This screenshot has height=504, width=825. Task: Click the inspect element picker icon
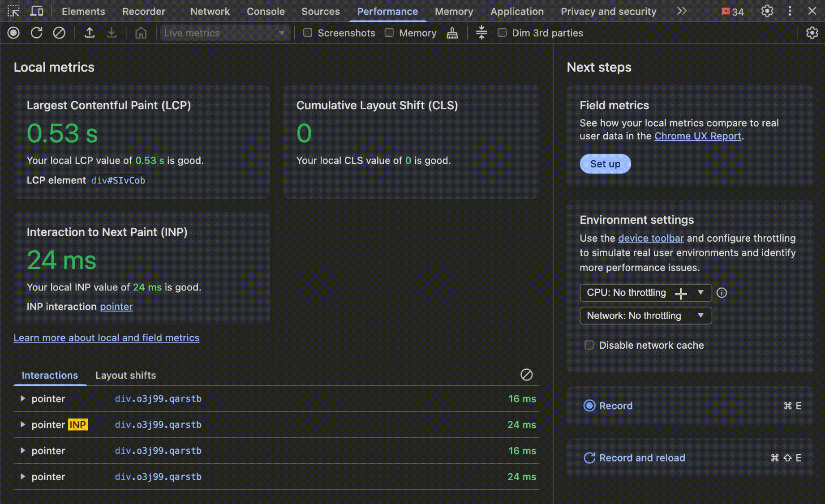[x=13, y=11]
